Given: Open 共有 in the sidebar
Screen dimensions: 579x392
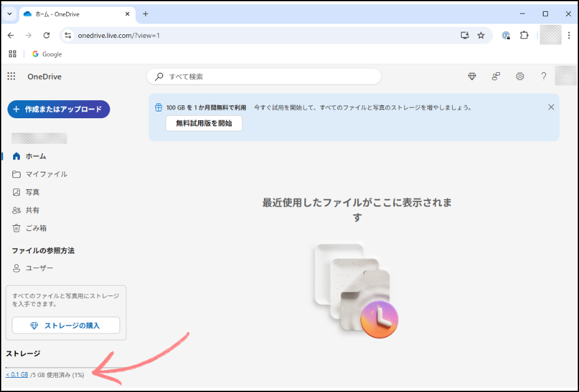Looking at the screenshot, I should (x=26, y=210).
